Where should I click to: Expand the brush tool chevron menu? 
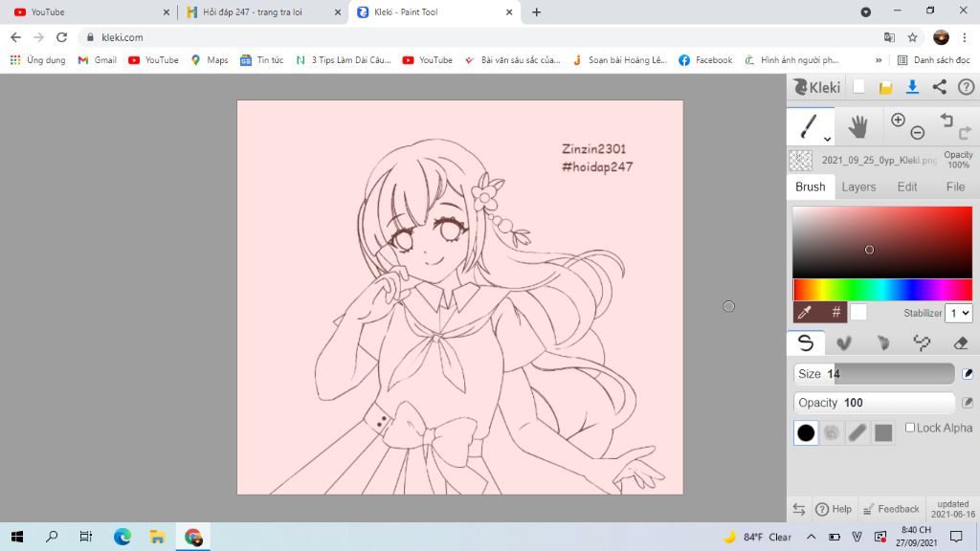pos(827,139)
